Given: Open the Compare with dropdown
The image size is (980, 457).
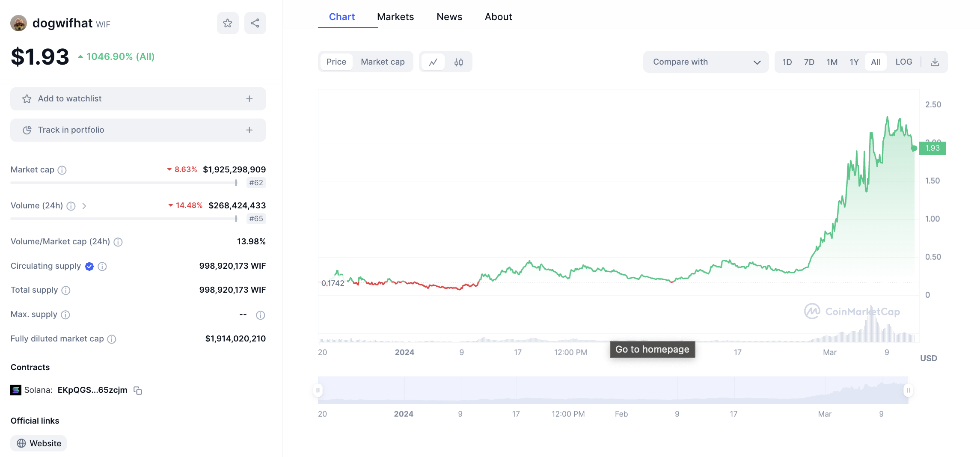Looking at the screenshot, I should coord(706,62).
